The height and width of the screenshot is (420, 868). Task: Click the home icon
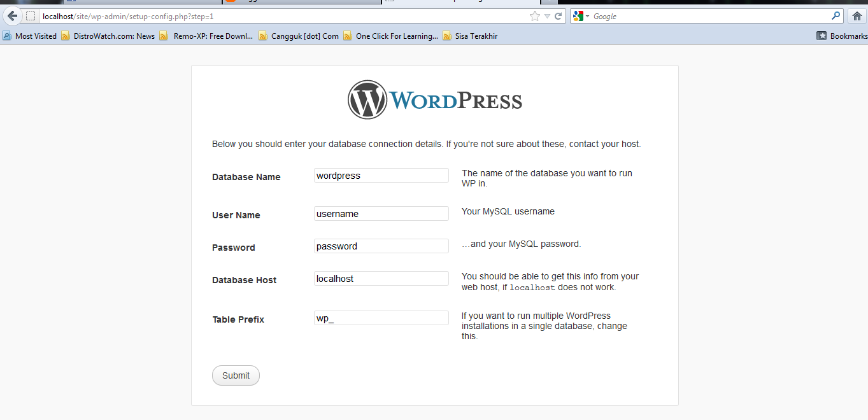pos(857,16)
